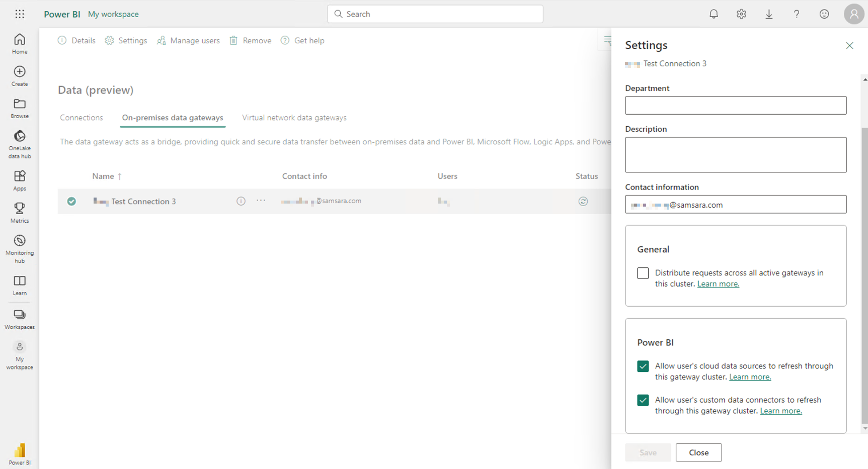868x469 pixels.
Task: Switch to Virtual network data gateways tab
Action: coord(294,117)
